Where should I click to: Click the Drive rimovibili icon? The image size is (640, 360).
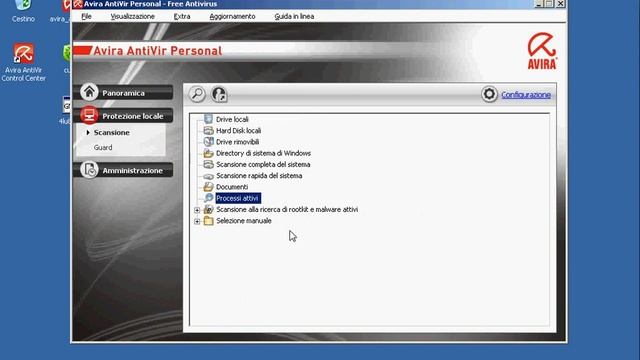pos(208,142)
